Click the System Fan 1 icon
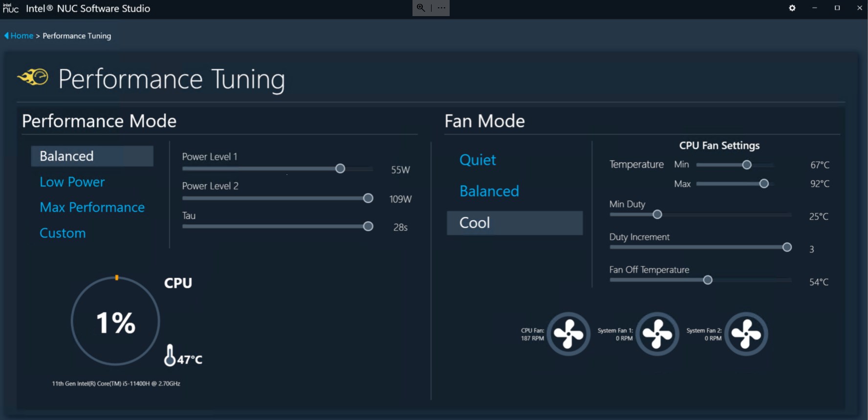 657,334
